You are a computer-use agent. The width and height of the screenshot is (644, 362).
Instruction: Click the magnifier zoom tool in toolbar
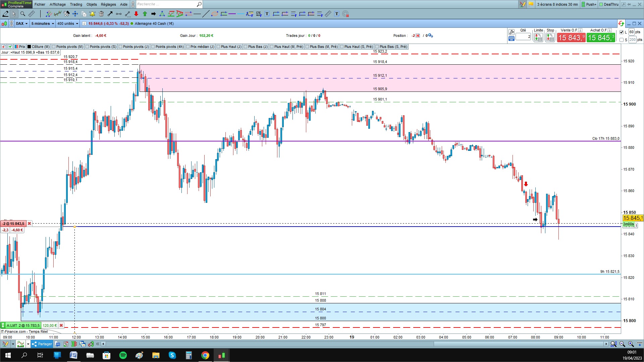coord(22,14)
